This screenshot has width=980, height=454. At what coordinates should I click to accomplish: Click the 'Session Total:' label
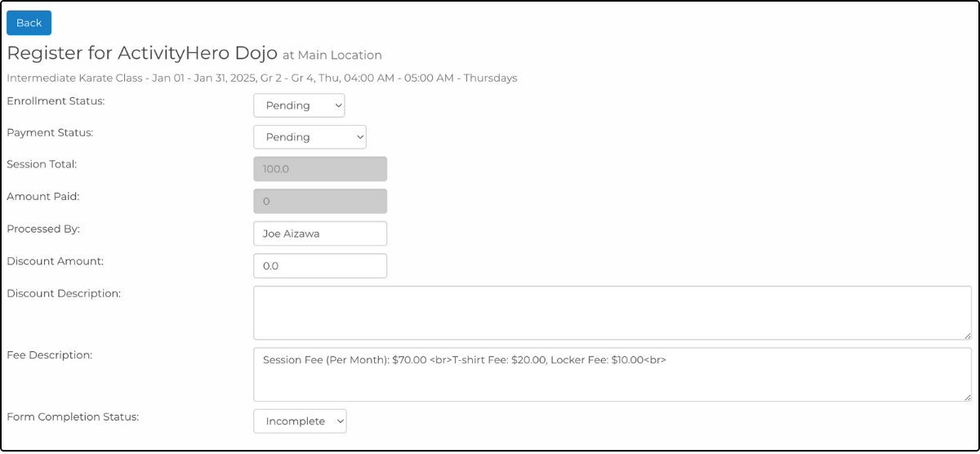coord(42,164)
